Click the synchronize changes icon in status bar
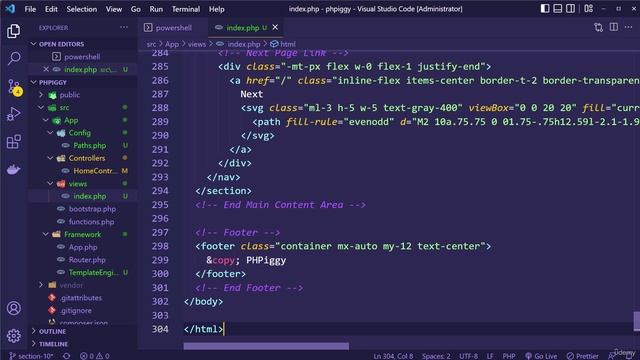Screen dimensions: 640x360 coord(66,356)
